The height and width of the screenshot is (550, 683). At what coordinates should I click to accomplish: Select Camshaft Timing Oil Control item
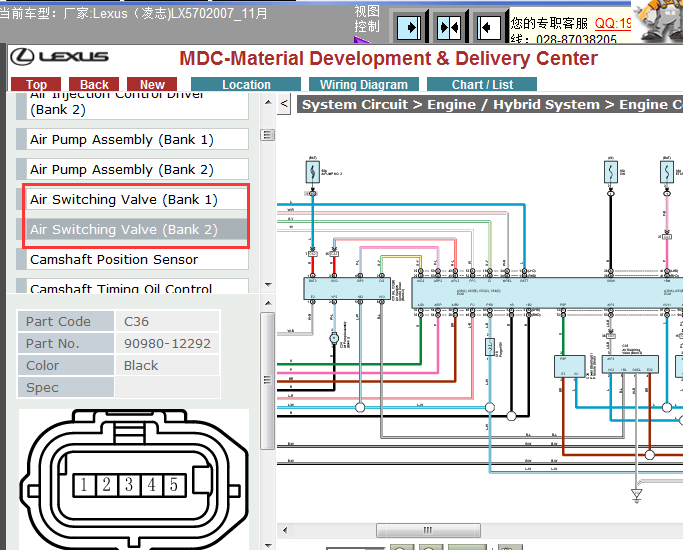(x=132, y=286)
